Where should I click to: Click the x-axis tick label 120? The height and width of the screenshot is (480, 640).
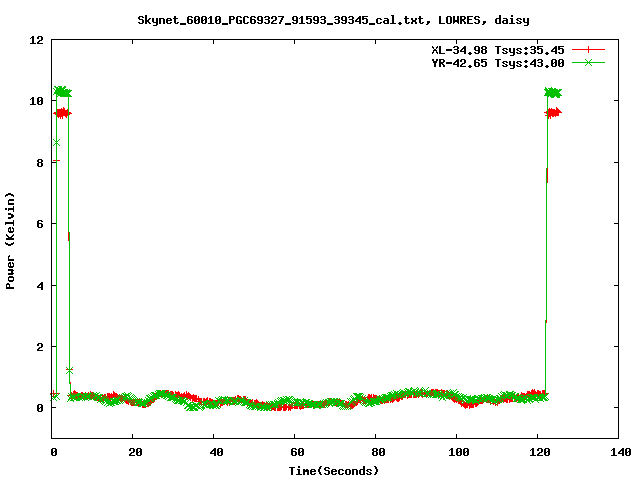point(540,452)
